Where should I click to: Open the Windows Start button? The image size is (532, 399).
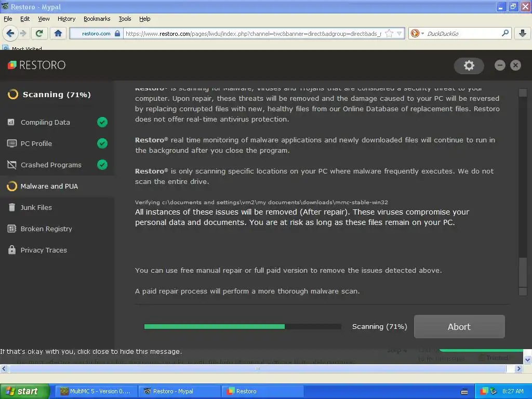click(24, 391)
